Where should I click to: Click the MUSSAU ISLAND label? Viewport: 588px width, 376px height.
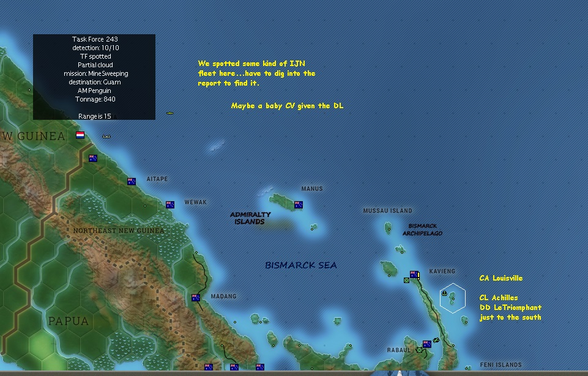387,211
